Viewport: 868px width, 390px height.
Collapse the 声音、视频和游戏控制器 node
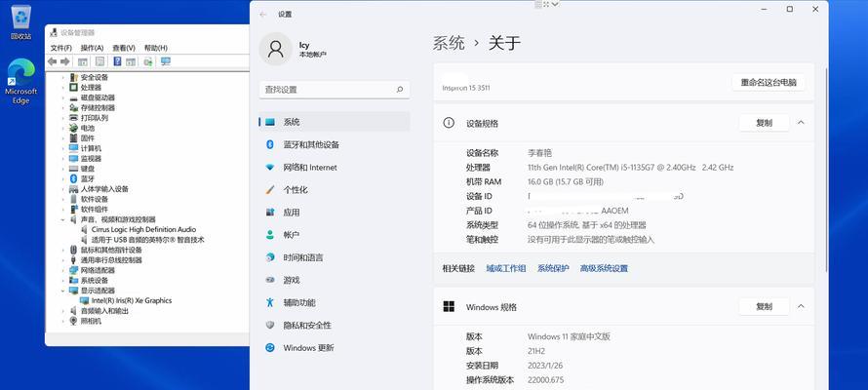(x=63, y=219)
